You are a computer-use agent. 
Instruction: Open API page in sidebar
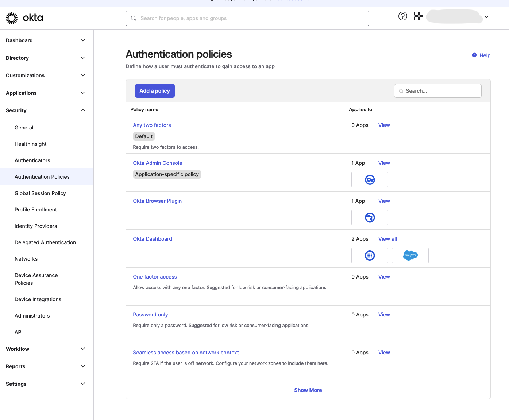[19, 332]
